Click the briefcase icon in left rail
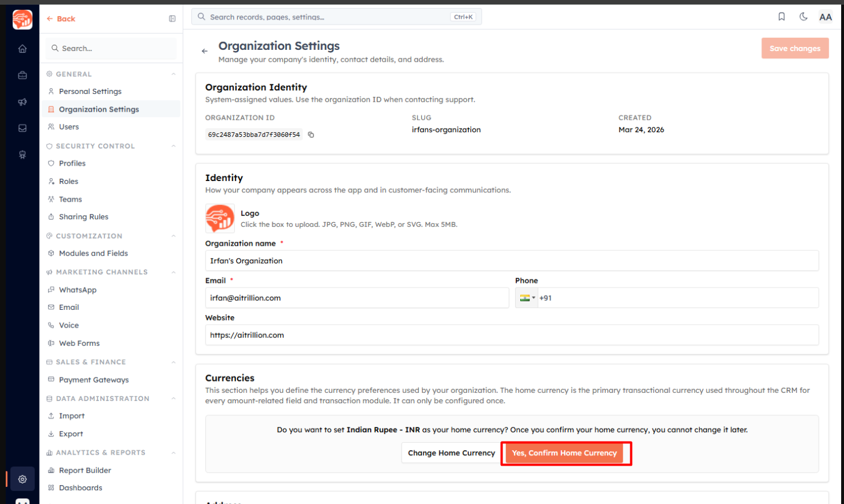Viewport: 844px width, 504px height. [22, 75]
